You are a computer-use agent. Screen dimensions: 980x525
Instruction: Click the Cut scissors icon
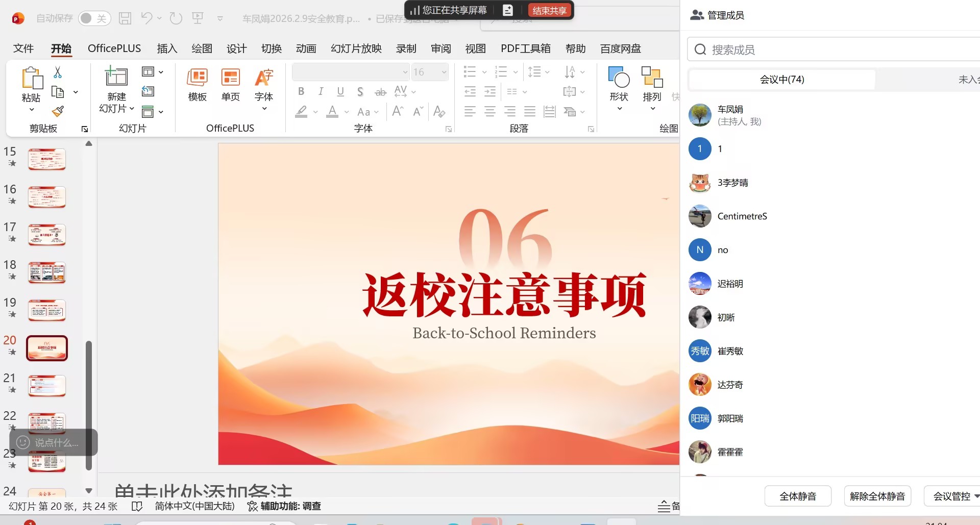[x=58, y=72]
